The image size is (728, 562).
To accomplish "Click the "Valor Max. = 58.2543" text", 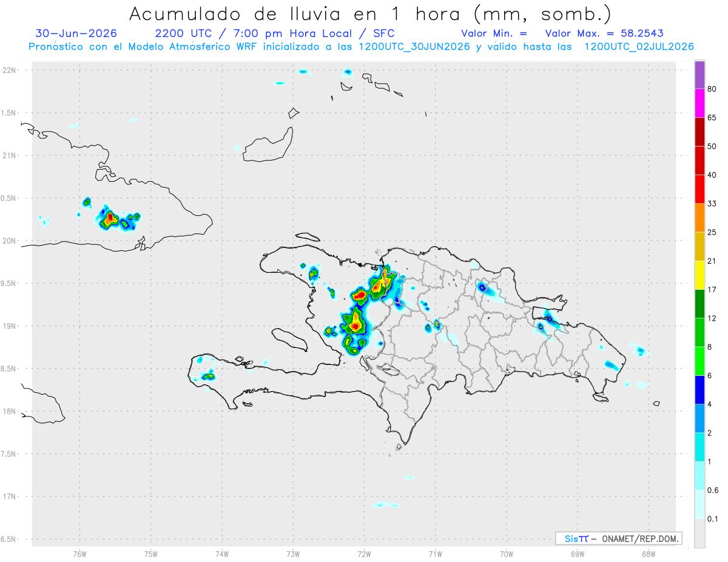I will click(x=604, y=33).
